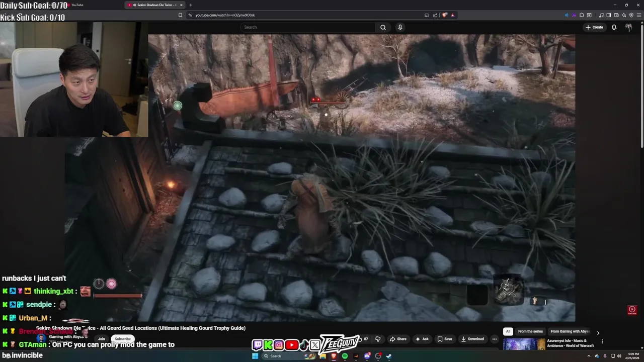This screenshot has width=644, height=362.
Task: Click the Join channel button
Action: click(x=102, y=339)
